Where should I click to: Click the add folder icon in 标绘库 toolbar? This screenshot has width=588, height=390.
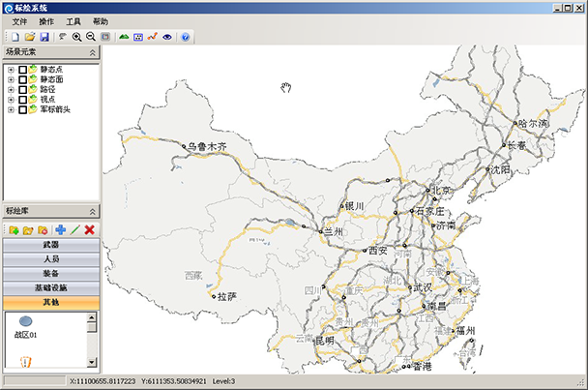(15, 230)
